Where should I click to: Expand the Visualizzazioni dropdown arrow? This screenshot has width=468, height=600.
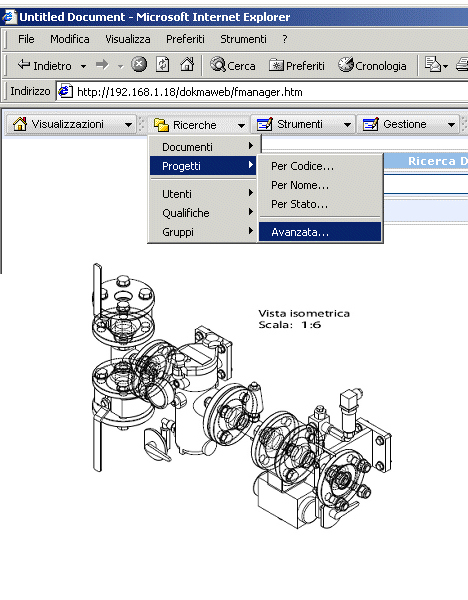pyautogui.click(x=129, y=125)
